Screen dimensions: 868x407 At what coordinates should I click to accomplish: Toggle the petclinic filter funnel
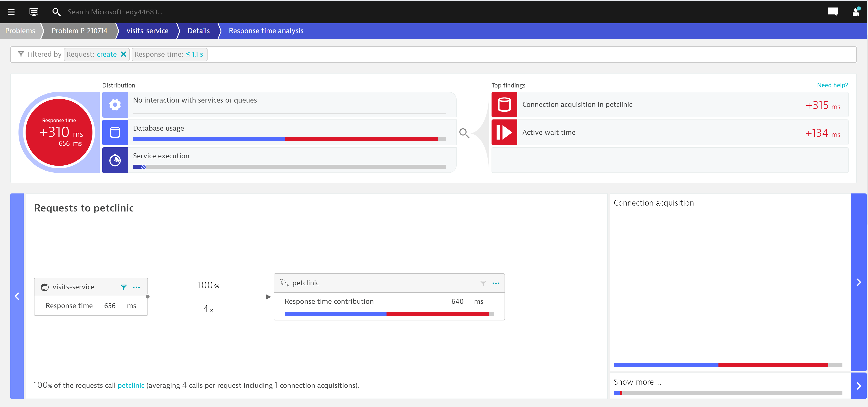tap(483, 283)
